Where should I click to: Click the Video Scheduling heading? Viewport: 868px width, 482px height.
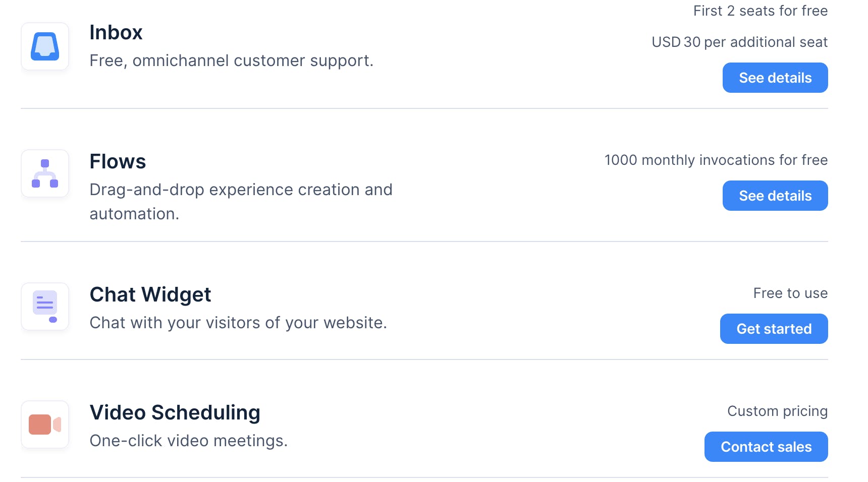(175, 412)
